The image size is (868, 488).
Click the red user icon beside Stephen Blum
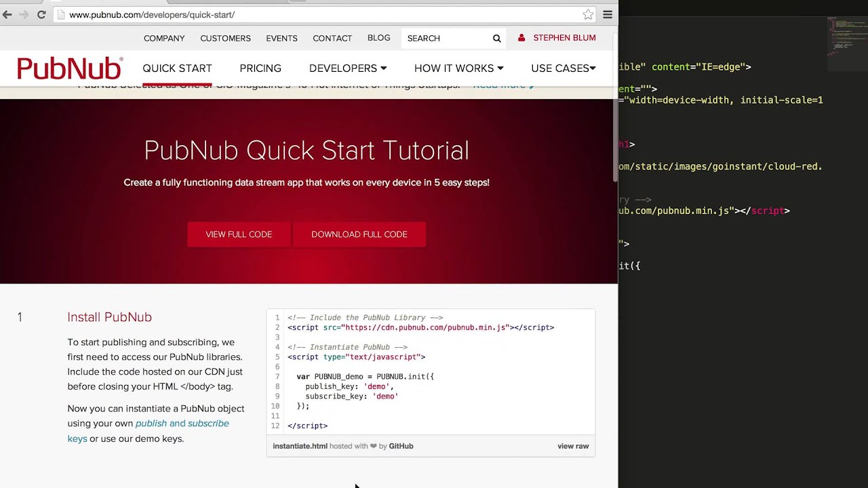coord(521,38)
